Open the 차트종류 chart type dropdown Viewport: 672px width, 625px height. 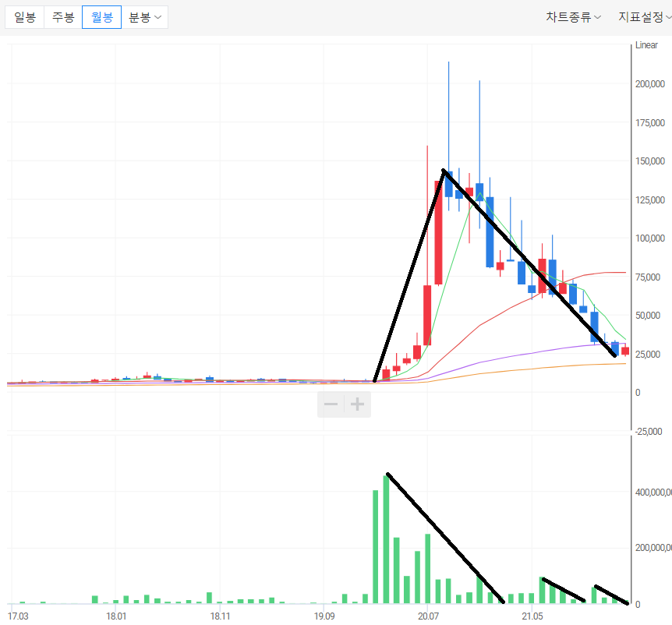click(573, 17)
